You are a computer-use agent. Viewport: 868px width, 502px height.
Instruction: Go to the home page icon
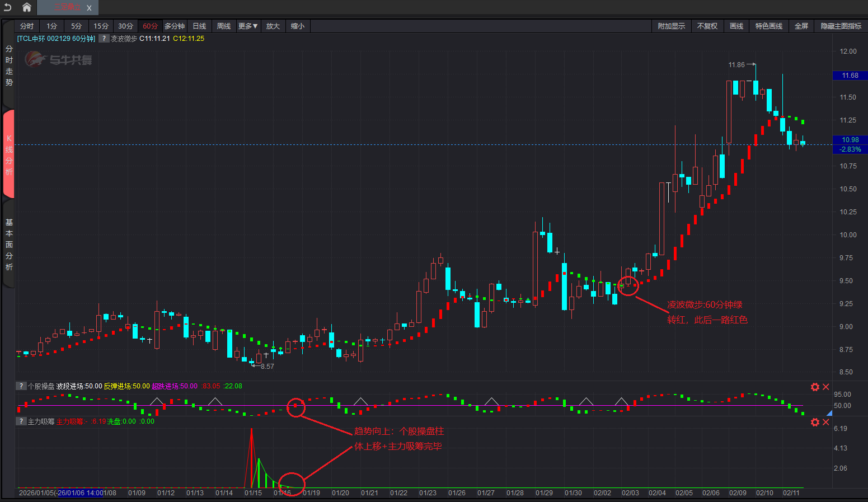coord(26,7)
